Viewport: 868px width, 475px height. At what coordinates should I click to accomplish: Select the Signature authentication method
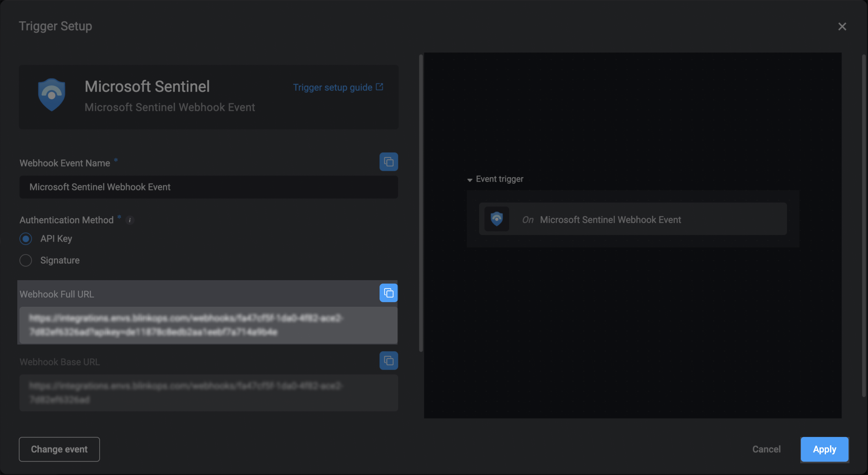tap(26, 260)
